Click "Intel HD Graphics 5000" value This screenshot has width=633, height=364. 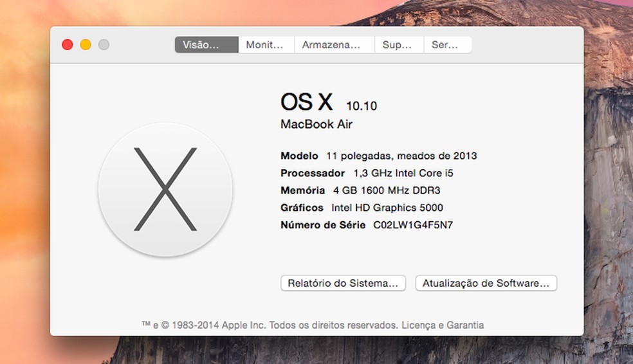pos(387,208)
